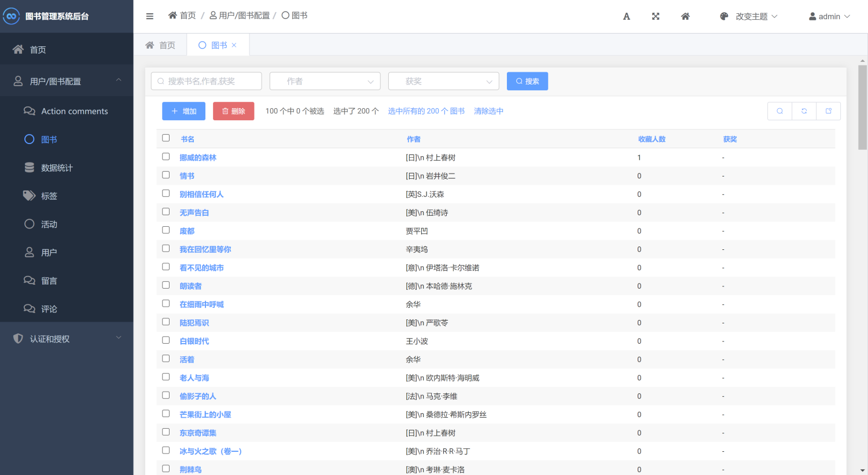Switch to the 首页 tab

[160, 45]
